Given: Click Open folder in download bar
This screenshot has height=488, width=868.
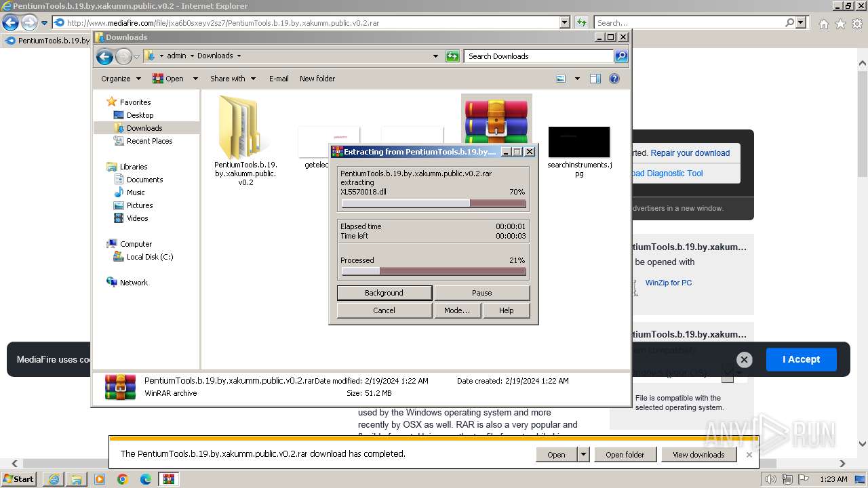Looking at the screenshot, I should (x=625, y=455).
